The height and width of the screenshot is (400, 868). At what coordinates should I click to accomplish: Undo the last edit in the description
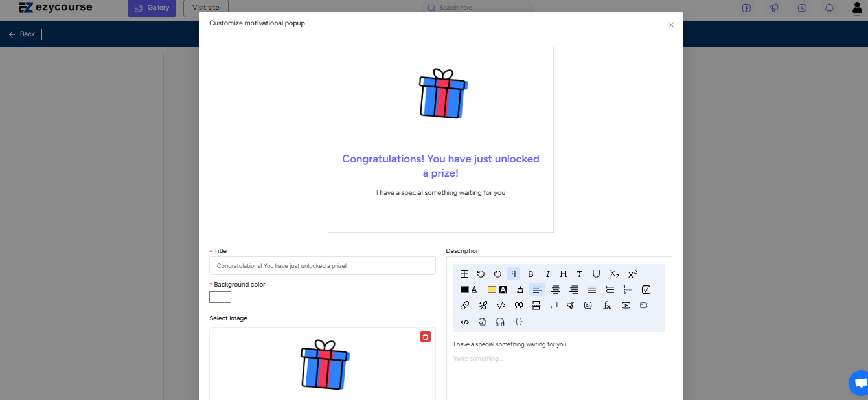481,274
